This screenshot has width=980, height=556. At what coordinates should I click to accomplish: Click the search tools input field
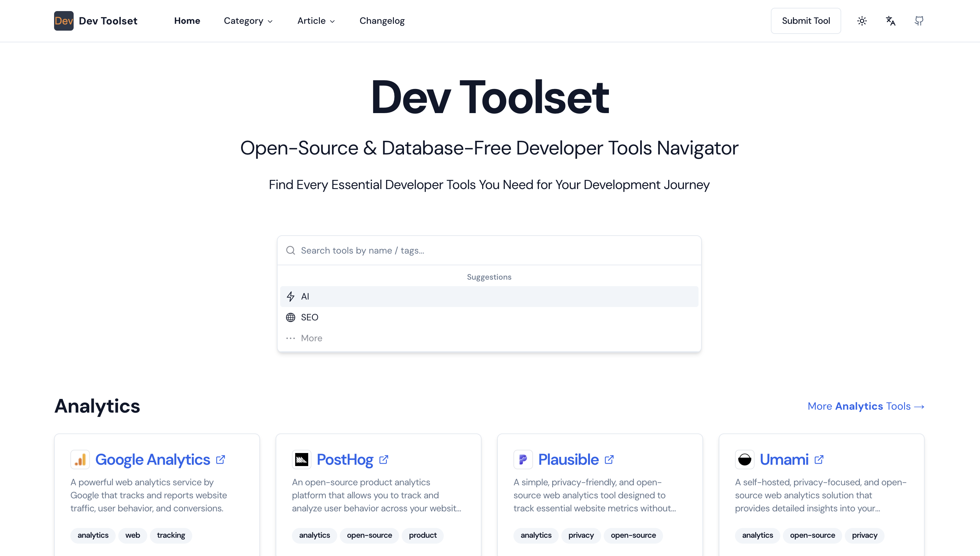489,250
